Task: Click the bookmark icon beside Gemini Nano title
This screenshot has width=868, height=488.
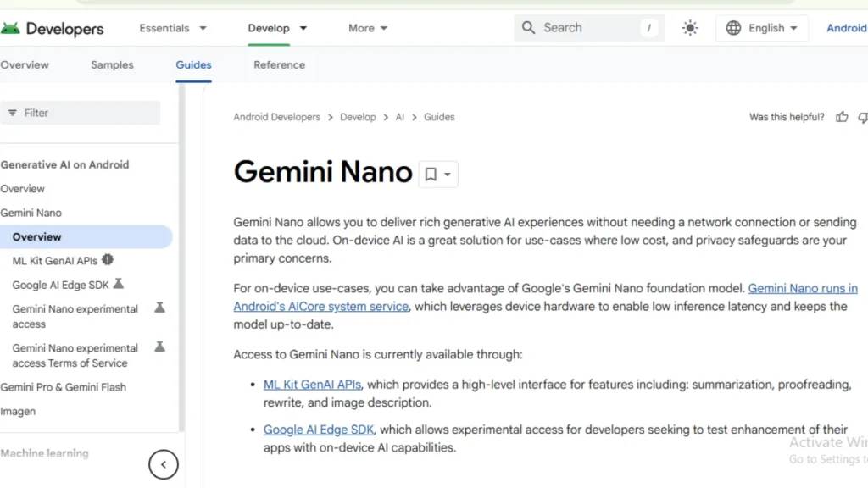Action: click(x=431, y=175)
